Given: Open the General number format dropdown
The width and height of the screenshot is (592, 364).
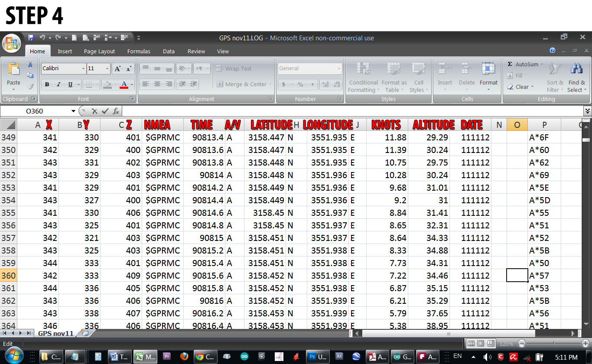Looking at the screenshot, I should pyautogui.click(x=339, y=68).
